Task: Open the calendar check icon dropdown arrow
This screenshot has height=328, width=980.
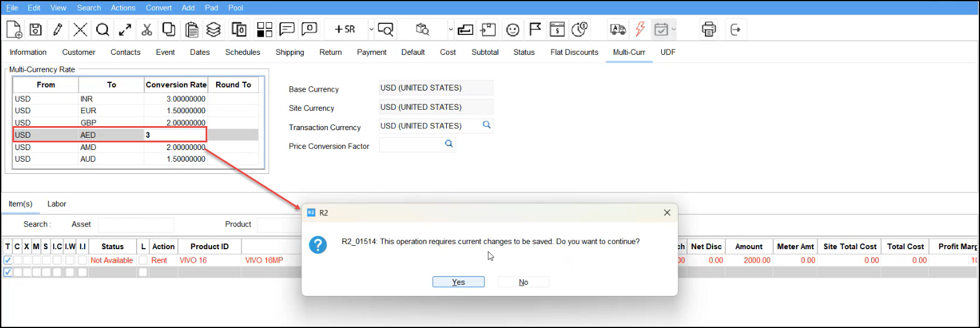Action: [674, 29]
